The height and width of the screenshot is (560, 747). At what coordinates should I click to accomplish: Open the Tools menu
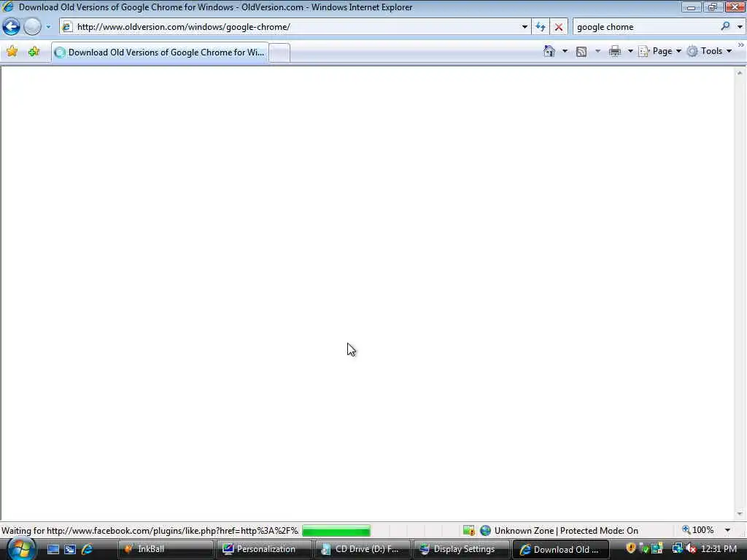(x=709, y=51)
